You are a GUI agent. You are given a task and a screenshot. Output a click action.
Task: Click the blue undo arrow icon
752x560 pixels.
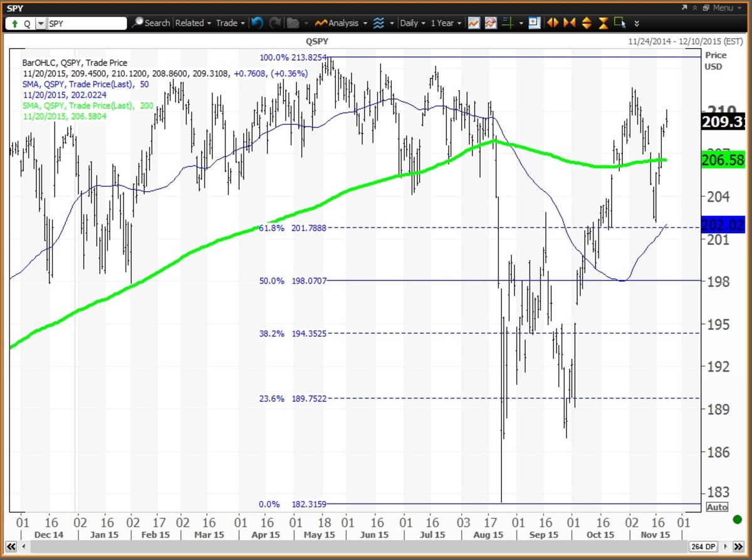(257, 23)
